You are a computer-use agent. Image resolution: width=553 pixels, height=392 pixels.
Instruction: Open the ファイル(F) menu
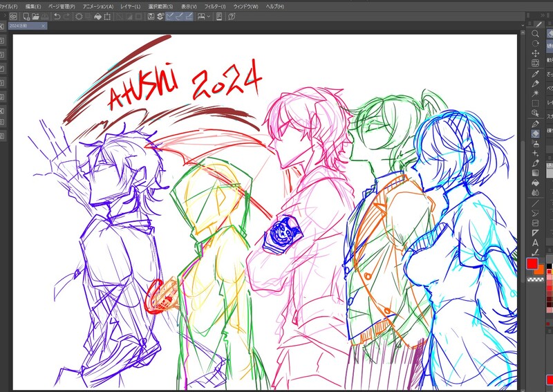coord(8,6)
